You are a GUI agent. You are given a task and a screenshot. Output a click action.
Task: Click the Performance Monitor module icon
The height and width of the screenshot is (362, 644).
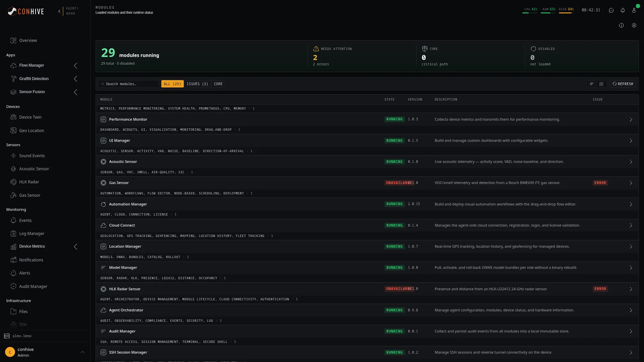pos(103,120)
